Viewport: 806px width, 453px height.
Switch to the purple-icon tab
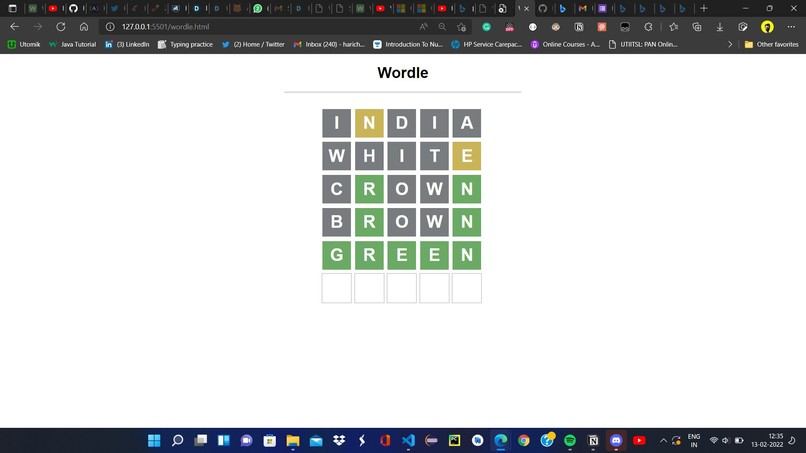tap(602, 8)
